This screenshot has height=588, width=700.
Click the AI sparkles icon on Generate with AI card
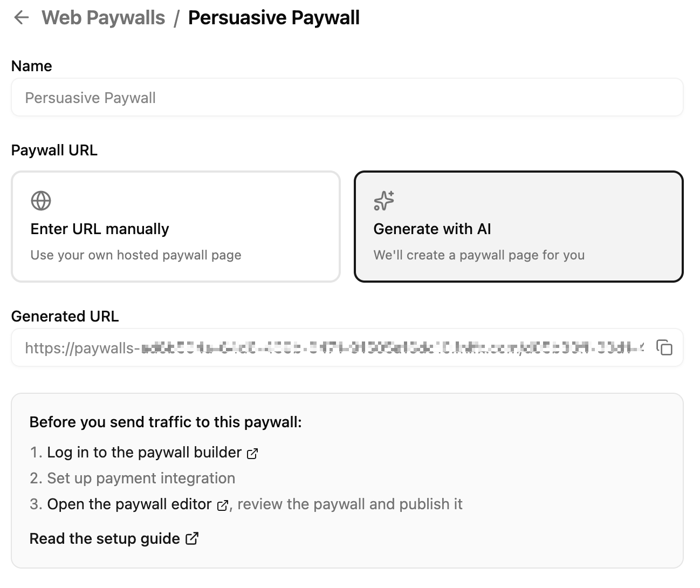383,200
